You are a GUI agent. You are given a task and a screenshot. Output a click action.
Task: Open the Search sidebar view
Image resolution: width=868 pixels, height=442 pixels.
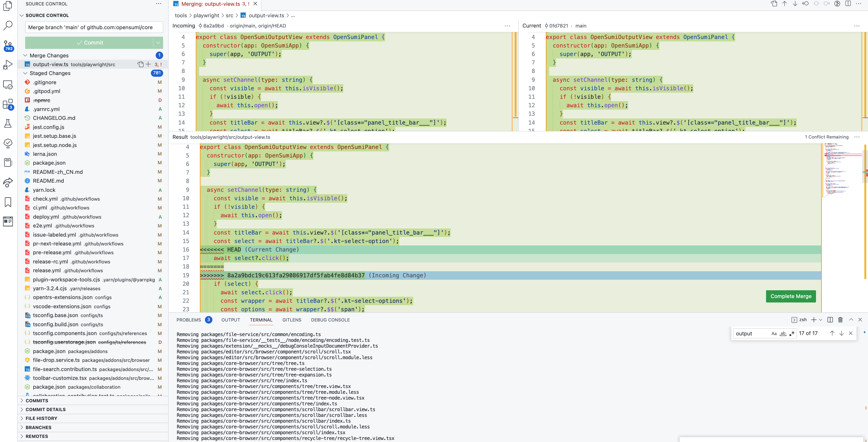coord(7,25)
